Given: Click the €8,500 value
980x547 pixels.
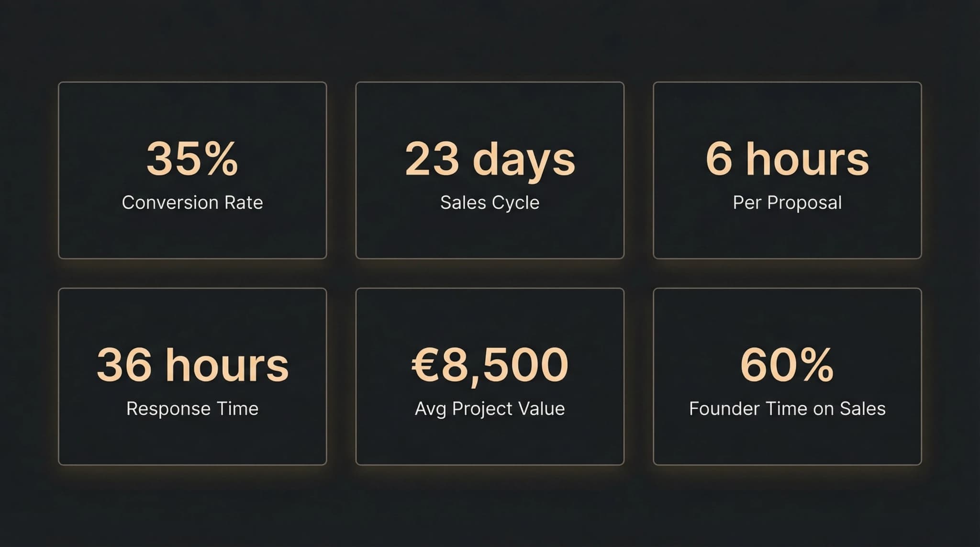Looking at the screenshot, I should point(490,365).
